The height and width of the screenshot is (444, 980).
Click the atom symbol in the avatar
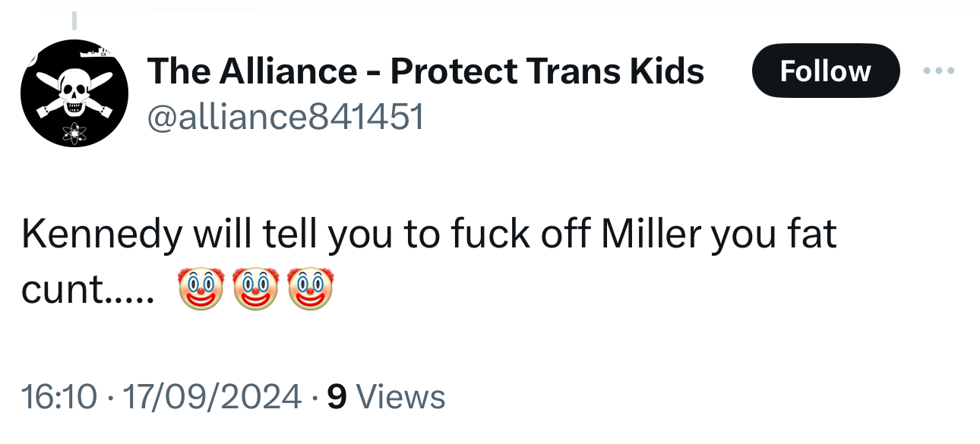tap(75, 133)
